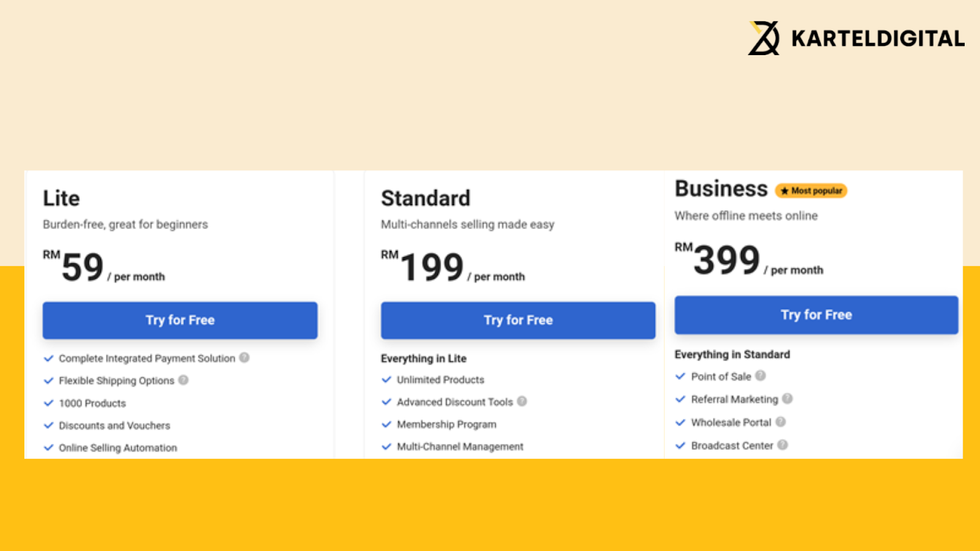Click the checkmark beside 1000 Products
980x551 pixels.
(x=49, y=403)
